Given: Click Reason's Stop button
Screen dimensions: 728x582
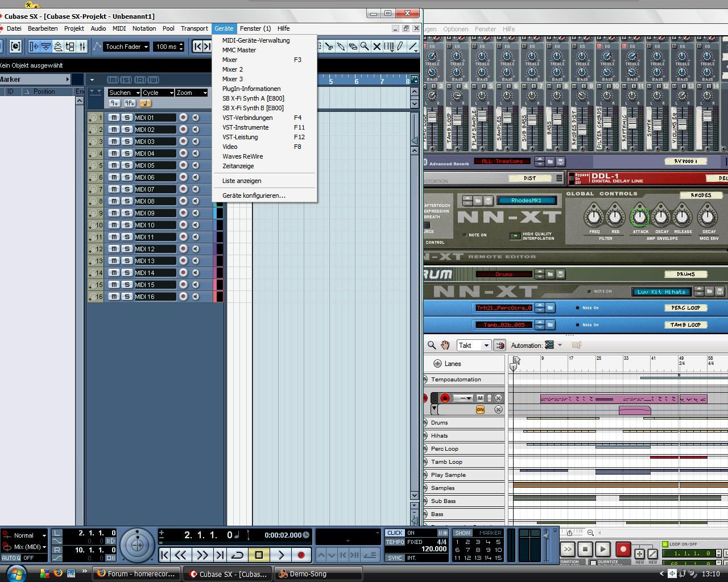Looking at the screenshot, I should point(585,549).
